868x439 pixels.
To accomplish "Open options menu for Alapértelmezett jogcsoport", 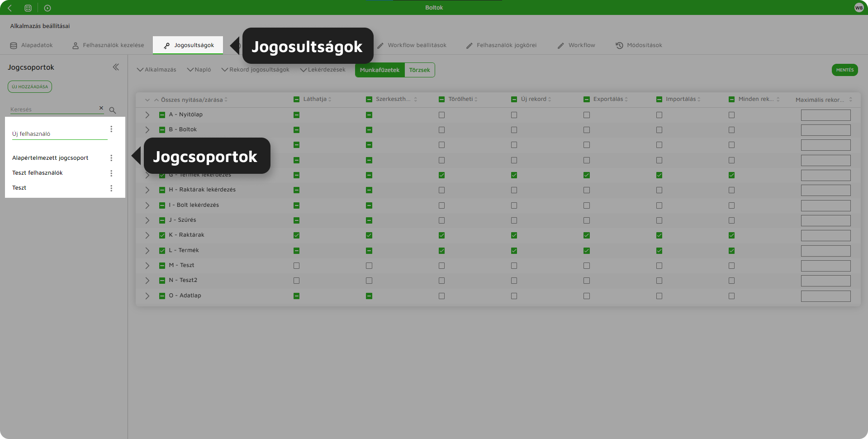I will [111, 158].
